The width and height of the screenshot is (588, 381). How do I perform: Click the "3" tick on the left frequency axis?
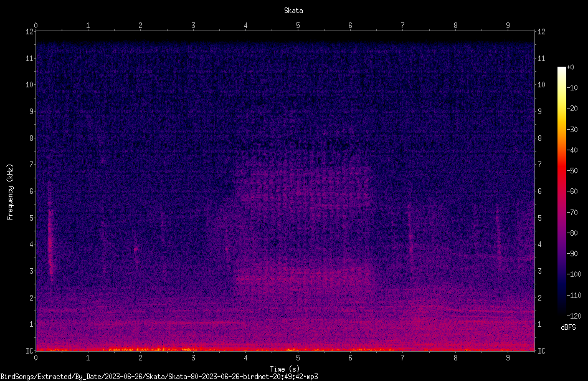point(31,271)
